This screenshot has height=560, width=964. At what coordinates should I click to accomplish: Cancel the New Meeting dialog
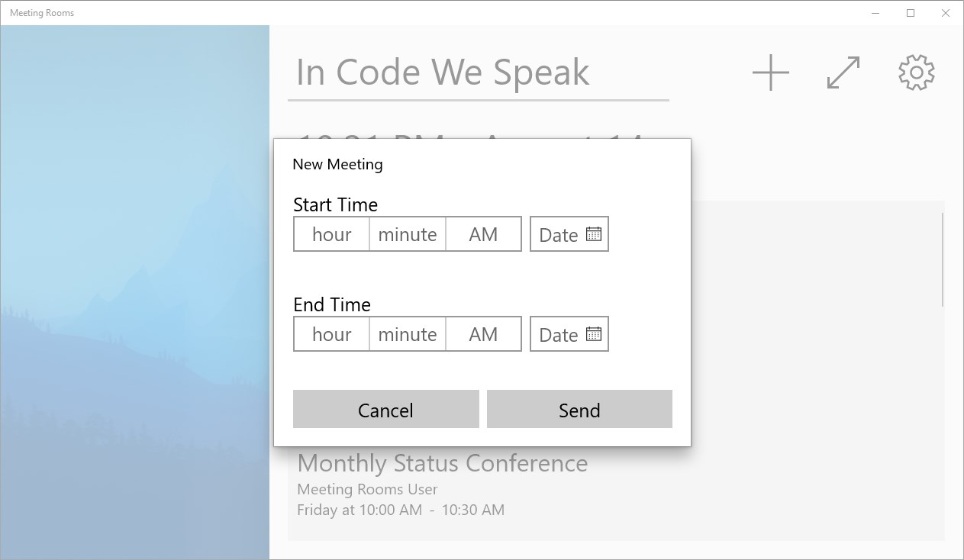pyautogui.click(x=386, y=409)
